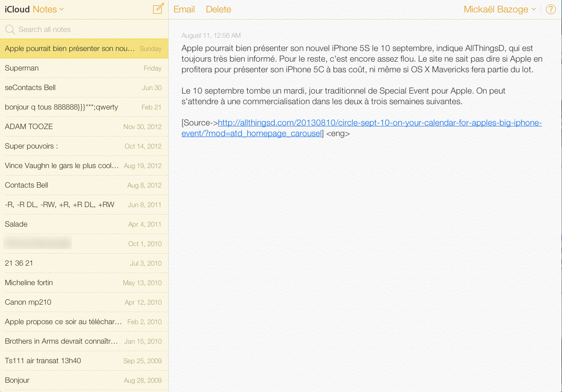Select the Micheline fortin note
Viewport: 562px width, 392px height.
coord(84,283)
